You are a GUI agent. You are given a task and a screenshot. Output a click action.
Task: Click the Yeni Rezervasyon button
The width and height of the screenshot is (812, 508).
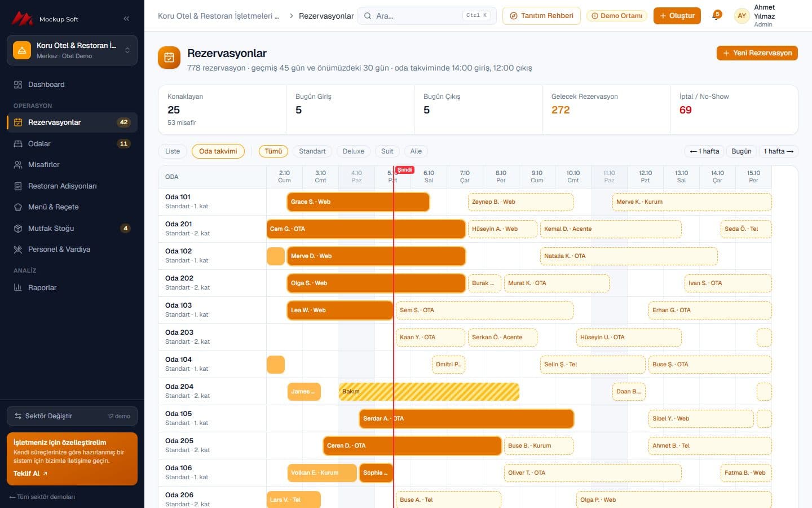(757, 53)
